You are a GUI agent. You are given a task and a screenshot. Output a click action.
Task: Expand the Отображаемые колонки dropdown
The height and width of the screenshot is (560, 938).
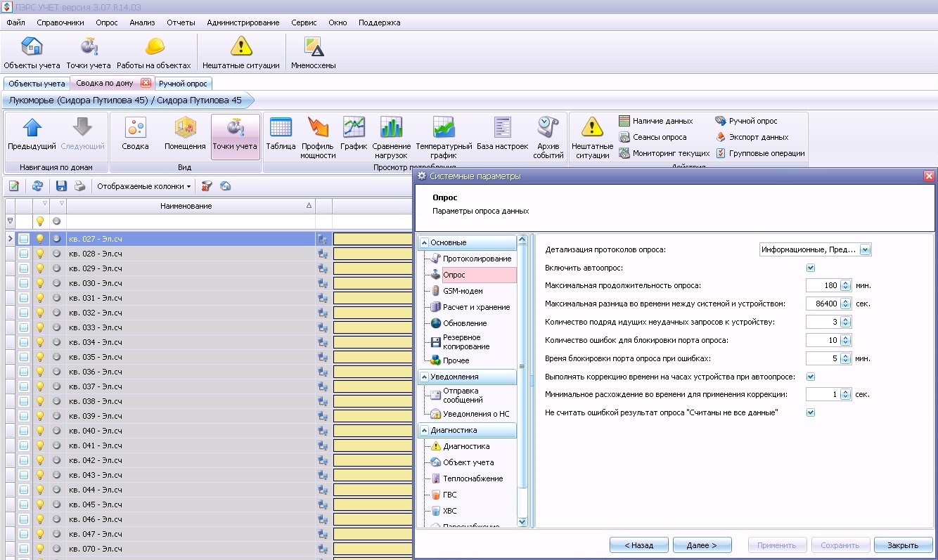tap(144, 186)
